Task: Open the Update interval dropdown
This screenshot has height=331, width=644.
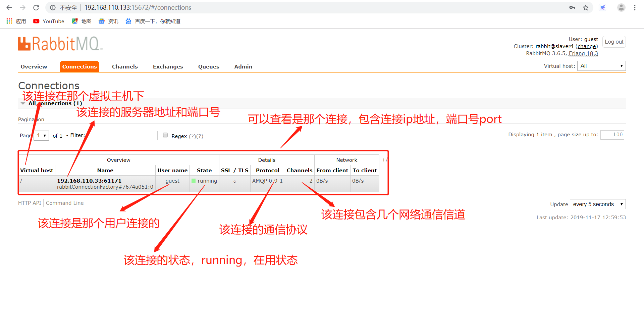Action: pos(598,204)
